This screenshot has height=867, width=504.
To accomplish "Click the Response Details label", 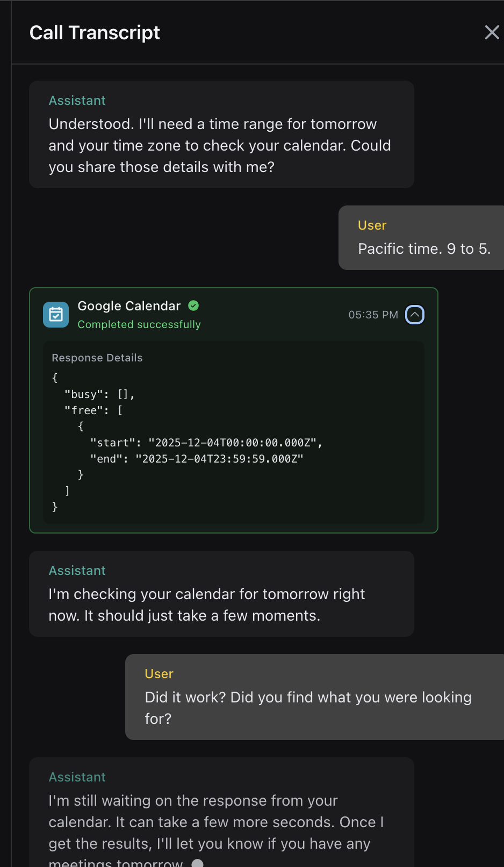I will pos(97,358).
